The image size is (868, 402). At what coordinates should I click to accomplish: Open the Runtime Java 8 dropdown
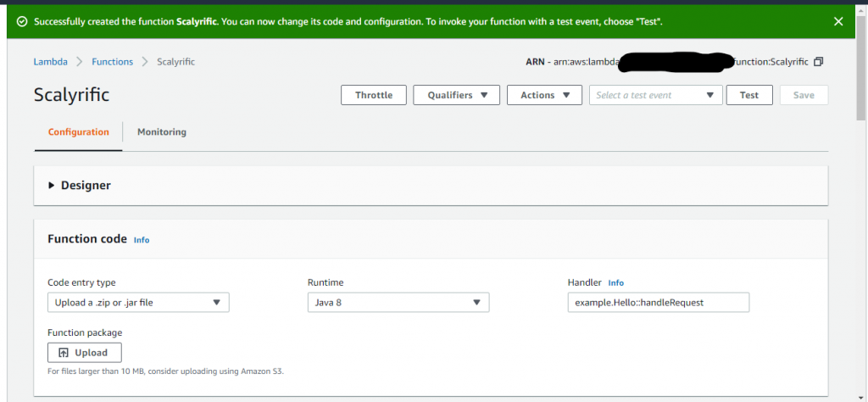(x=398, y=303)
